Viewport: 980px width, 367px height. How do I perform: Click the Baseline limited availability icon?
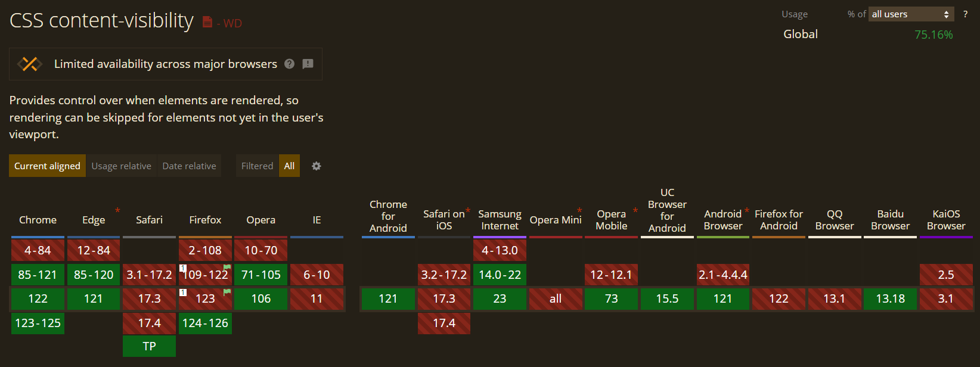[29, 64]
